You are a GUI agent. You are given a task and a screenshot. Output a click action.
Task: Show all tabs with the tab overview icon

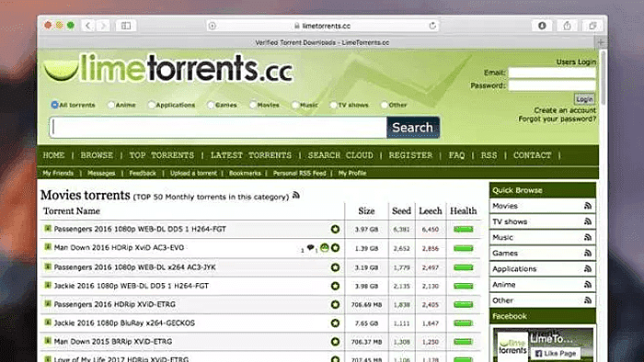click(x=592, y=26)
